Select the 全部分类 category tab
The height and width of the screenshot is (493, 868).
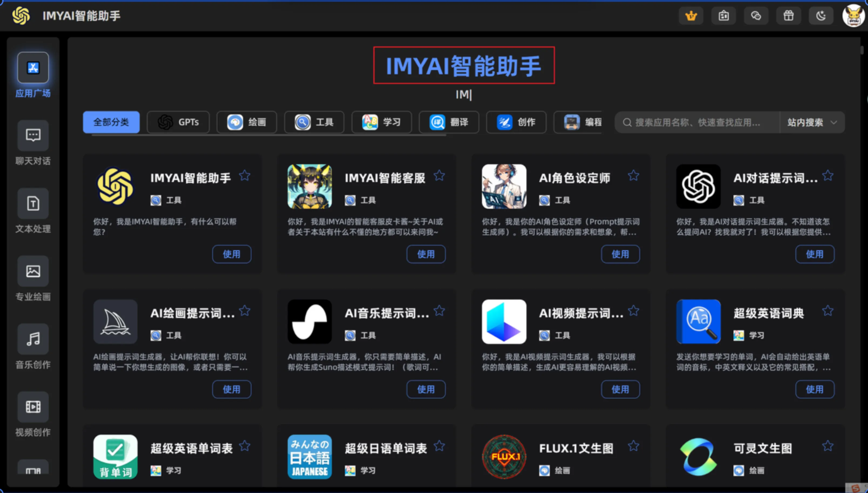tap(111, 122)
